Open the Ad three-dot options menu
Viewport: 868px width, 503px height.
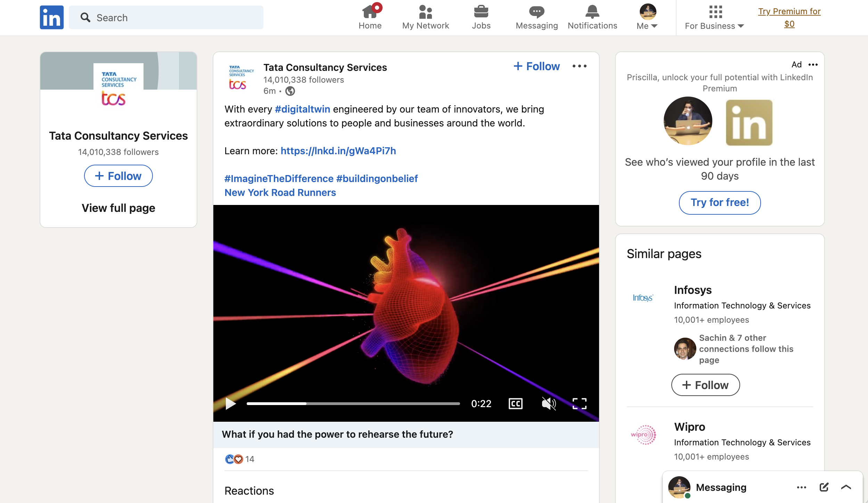pos(813,65)
